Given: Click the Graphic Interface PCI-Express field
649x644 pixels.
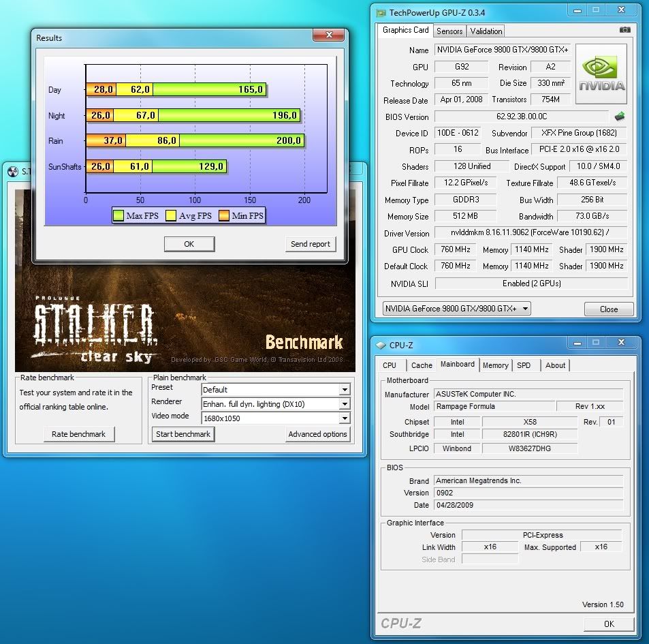Looking at the screenshot, I should point(542,535).
